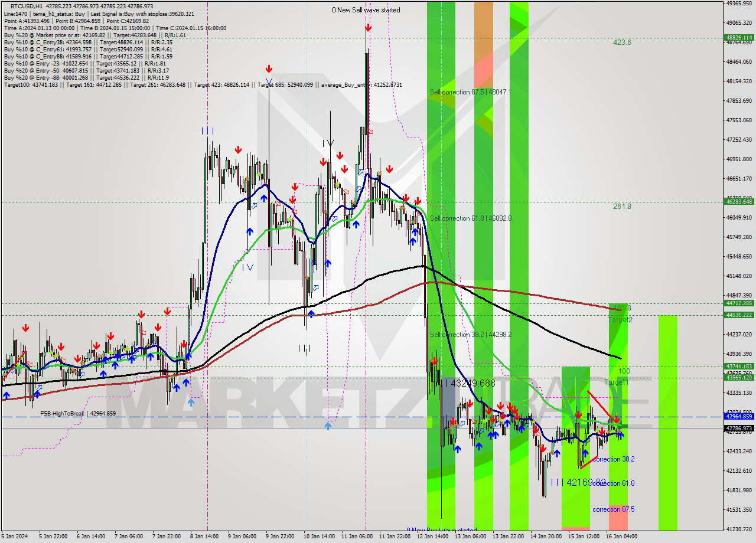Select the 46283.648 price label
Viewport: 756px width, 543px height.
coord(738,201)
